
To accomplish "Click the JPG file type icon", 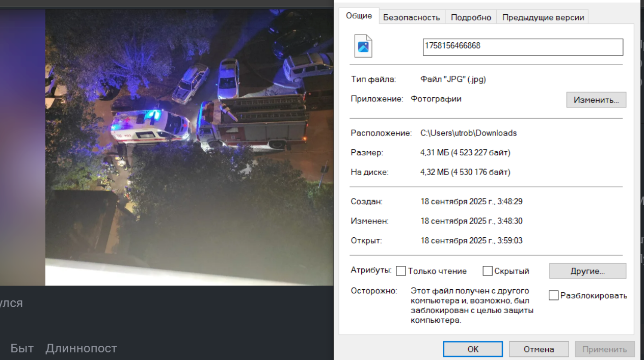I will pos(363,46).
